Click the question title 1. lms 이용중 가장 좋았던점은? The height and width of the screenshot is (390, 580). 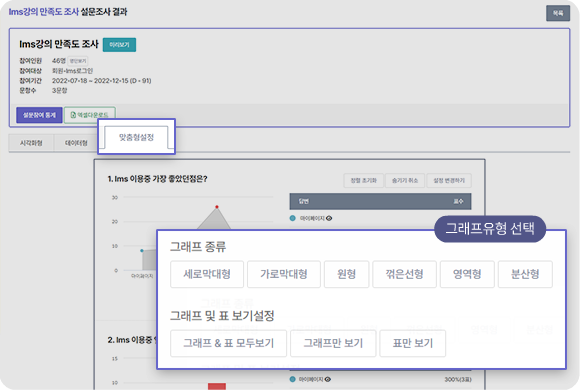tap(157, 179)
